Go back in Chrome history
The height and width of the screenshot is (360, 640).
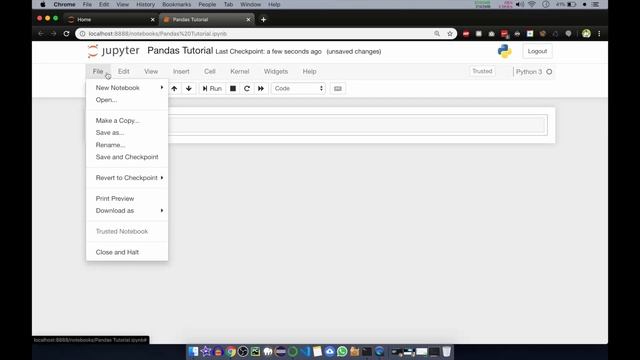[x=40, y=34]
